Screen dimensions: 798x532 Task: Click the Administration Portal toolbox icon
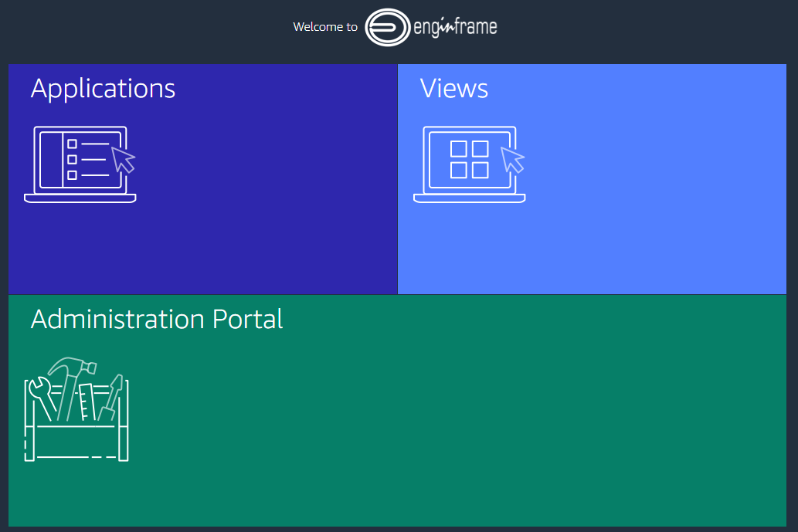point(76,409)
